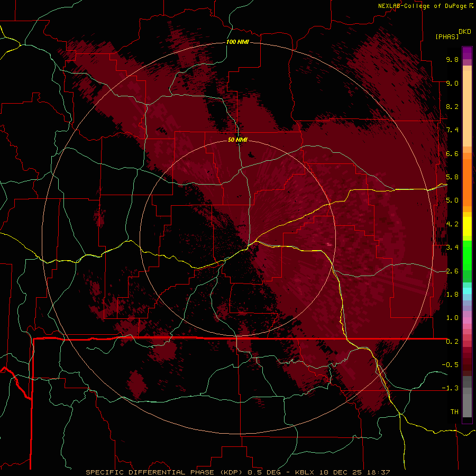Screen dimensions: 476x476
Task: Click the 18:37 timestamp in the caption
Action: click(x=380, y=472)
